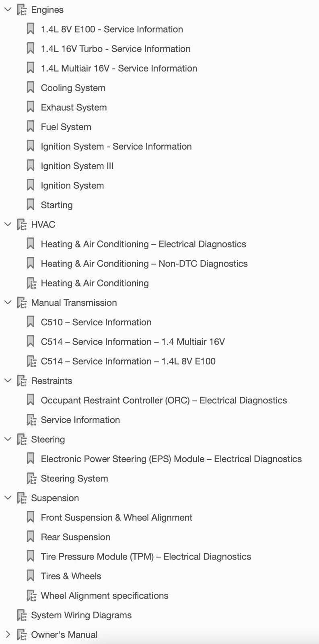Go to Rear Suspension bookmark
This screenshot has width=319, height=644.
pyautogui.click(x=75, y=537)
